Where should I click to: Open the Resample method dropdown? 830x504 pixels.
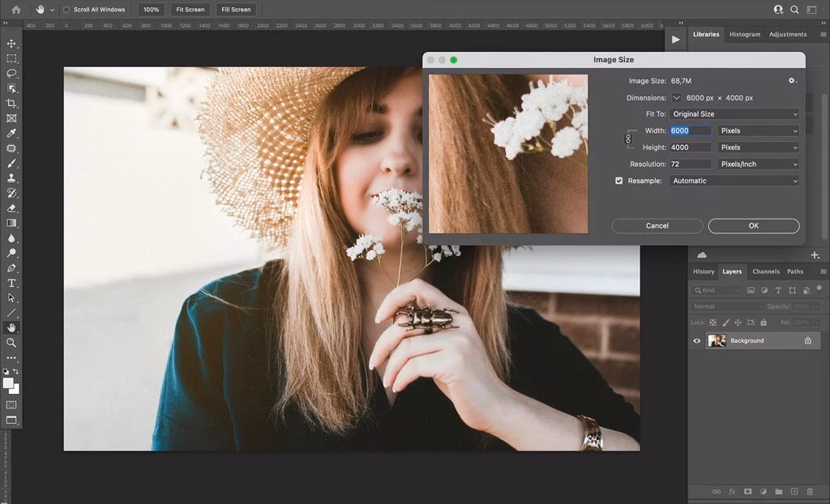(734, 180)
